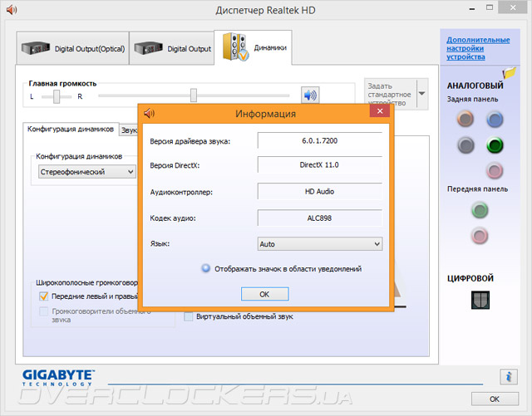Click the 'ЦИФРОВОЙ' heading

470,278
